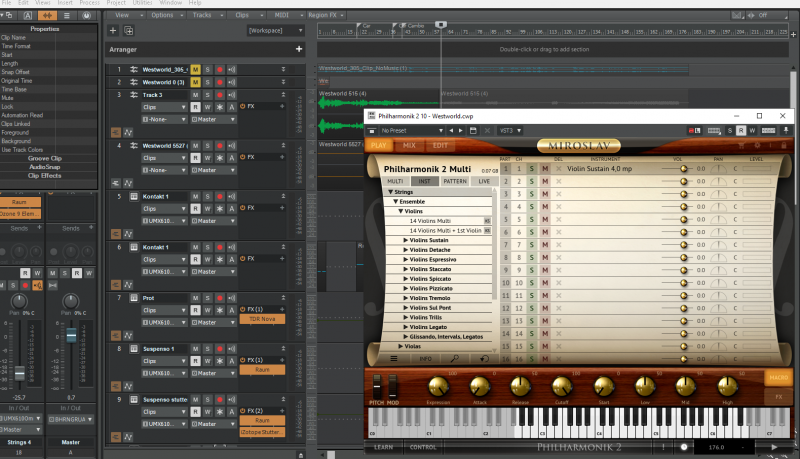Switch to MIX page in Philharmonik
Screen dimensions: 800x459
pos(409,145)
